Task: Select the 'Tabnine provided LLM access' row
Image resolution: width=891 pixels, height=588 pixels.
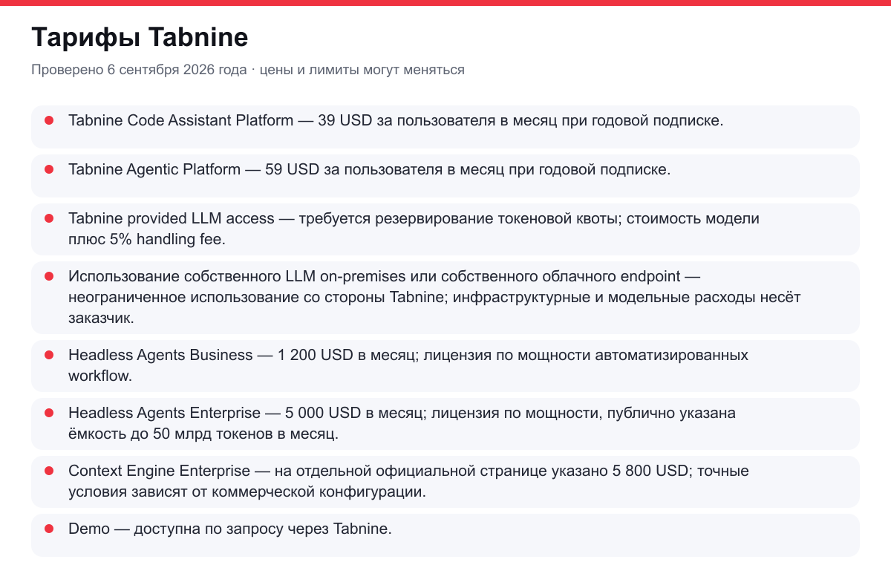Action: (x=446, y=229)
